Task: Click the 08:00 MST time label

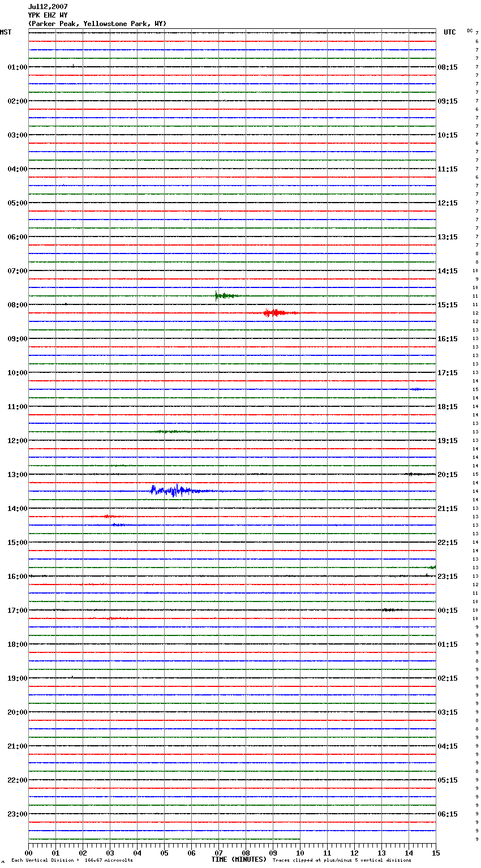Action: tap(18, 305)
